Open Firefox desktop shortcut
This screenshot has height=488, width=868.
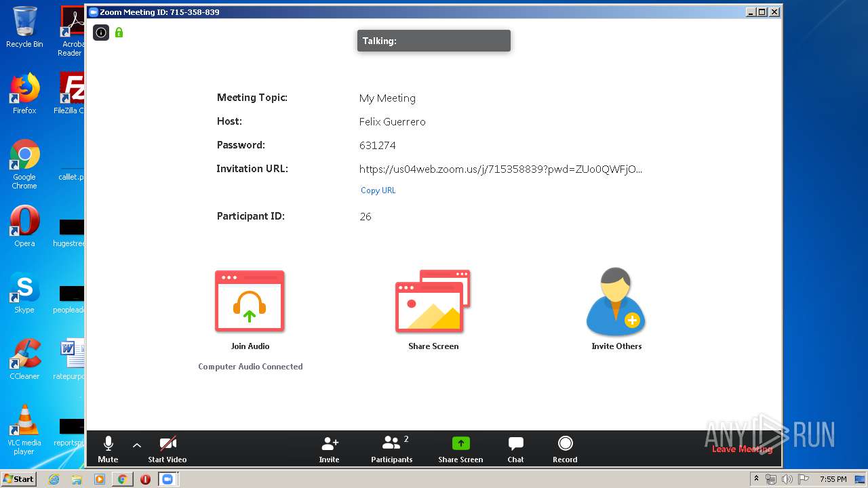[x=24, y=94]
